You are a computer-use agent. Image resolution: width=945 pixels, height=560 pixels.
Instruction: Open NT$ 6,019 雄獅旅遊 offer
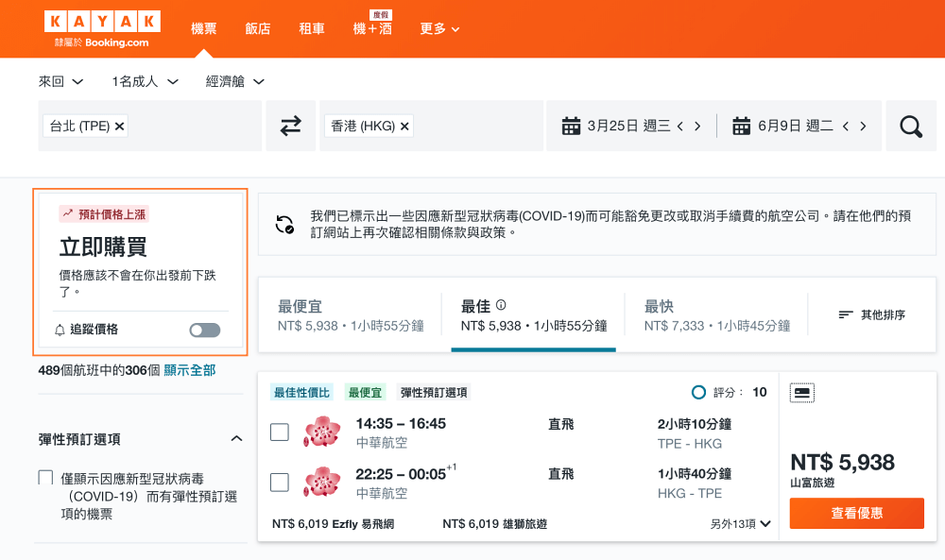(x=495, y=524)
